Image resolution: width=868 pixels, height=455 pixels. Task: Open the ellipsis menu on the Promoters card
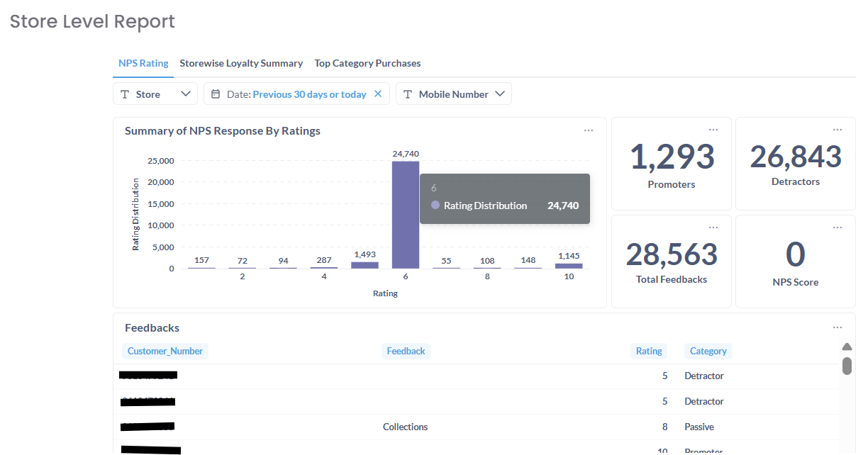click(x=713, y=130)
